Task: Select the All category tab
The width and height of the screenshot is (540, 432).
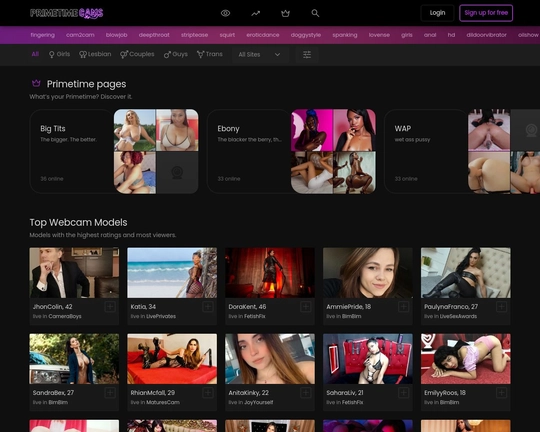Action: pyautogui.click(x=35, y=54)
